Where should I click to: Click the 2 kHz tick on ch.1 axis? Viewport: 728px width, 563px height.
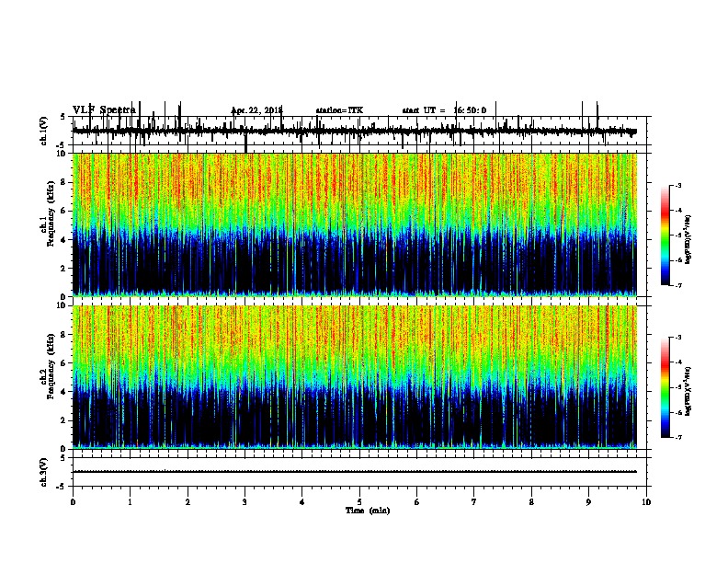(64, 269)
